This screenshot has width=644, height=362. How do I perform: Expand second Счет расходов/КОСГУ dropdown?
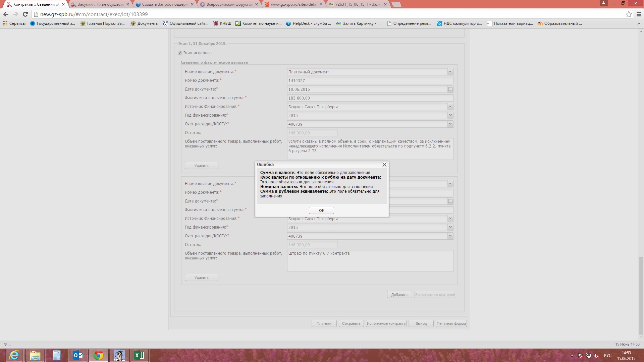[450, 236]
